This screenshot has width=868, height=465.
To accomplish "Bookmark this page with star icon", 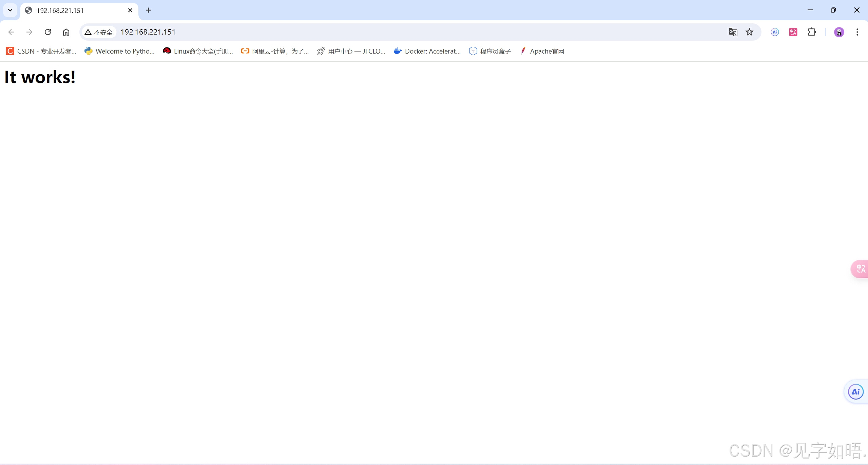I will pos(749,32).
